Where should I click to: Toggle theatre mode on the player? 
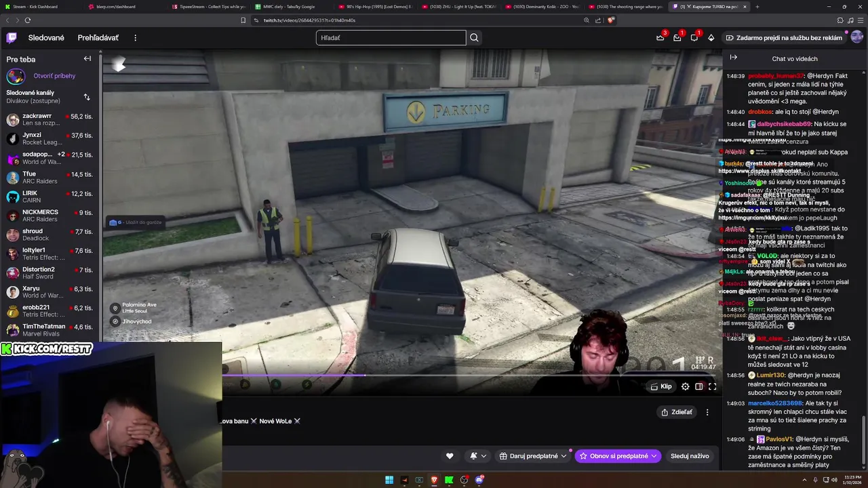[698, 386]
